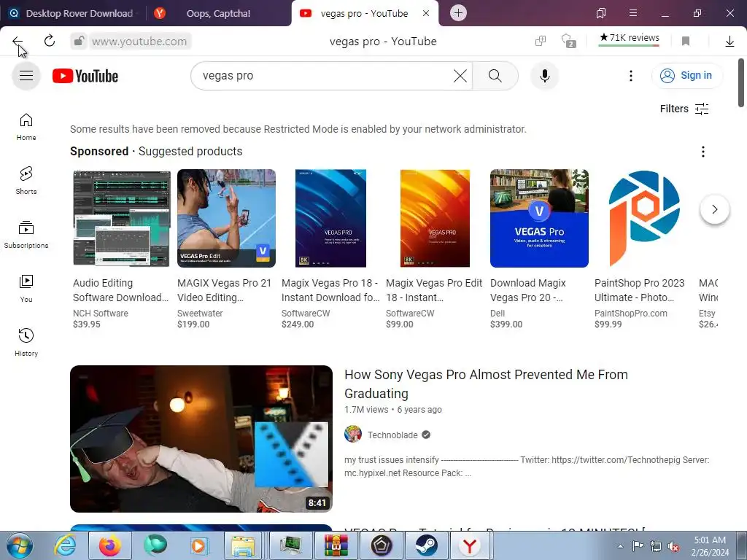Open How Sony Vegas Pro Almost Prevented video title
Image resolution: width=747 pixels, height=560 pixels.
[486, 384]
